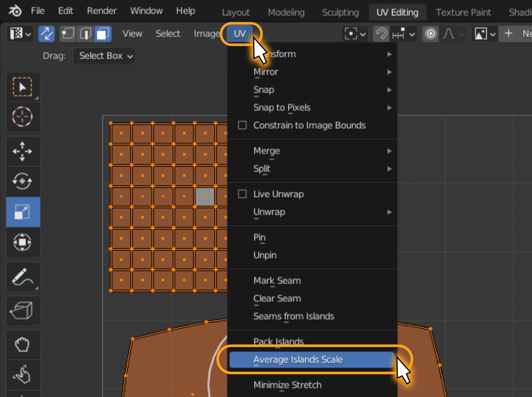Toggle proportional editing in header
Image resolution: width=532 pixels, height=397 pixels.
tap(431, 34)
